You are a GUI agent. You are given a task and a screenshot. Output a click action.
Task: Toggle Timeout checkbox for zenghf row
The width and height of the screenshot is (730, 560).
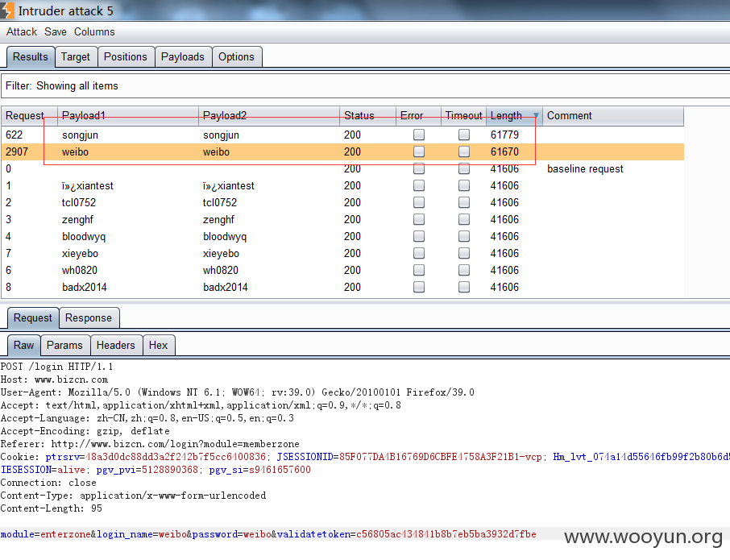point(464,219)
